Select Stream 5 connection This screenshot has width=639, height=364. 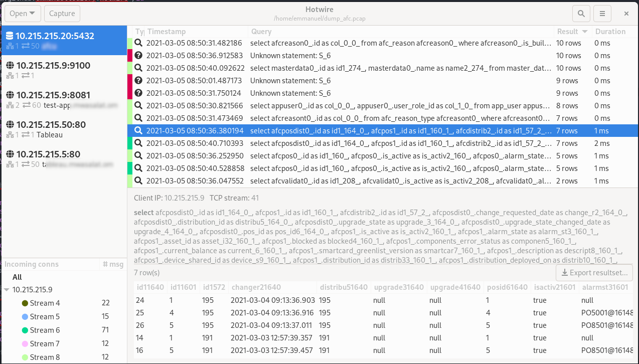click(x=64, y=317)
